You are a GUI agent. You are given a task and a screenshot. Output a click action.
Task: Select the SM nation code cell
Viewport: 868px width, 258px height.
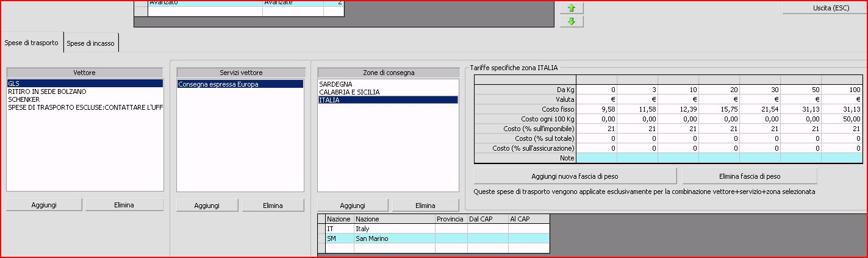[x=340, y=238]
